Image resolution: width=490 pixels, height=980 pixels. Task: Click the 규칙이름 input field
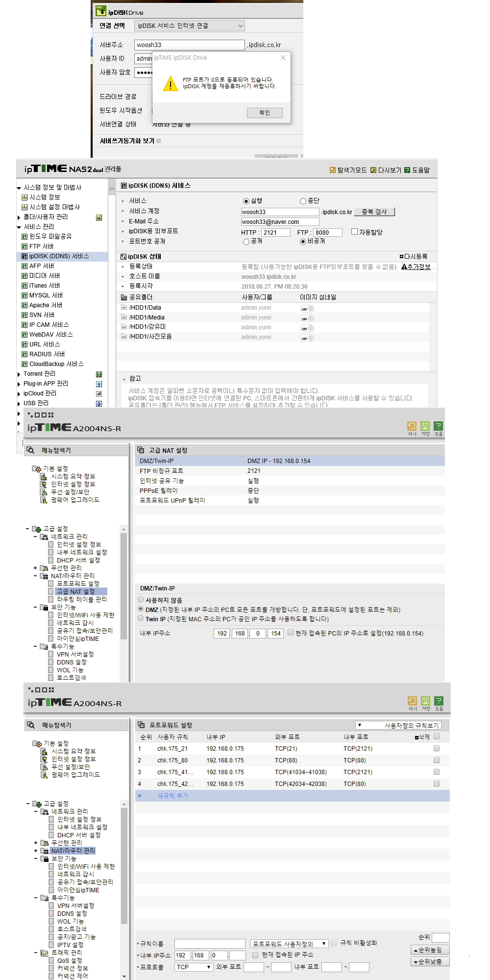click(210, 944)
